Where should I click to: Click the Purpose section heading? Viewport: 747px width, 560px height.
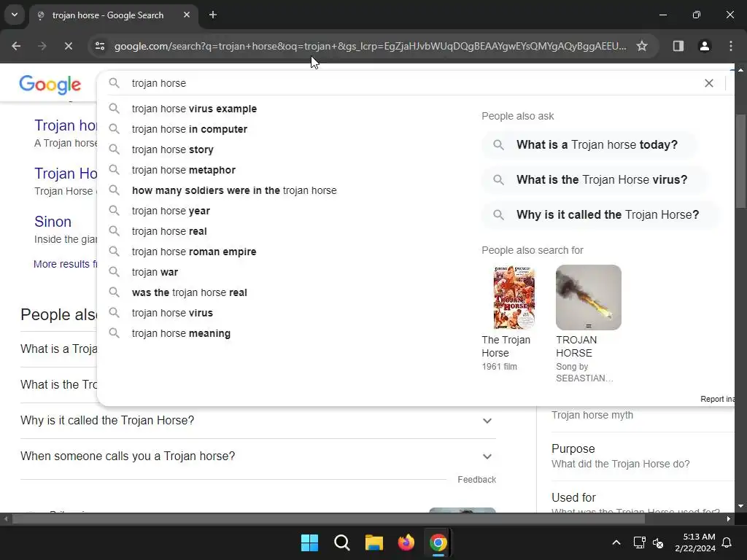pyautogui.click(x=573, y=449)
